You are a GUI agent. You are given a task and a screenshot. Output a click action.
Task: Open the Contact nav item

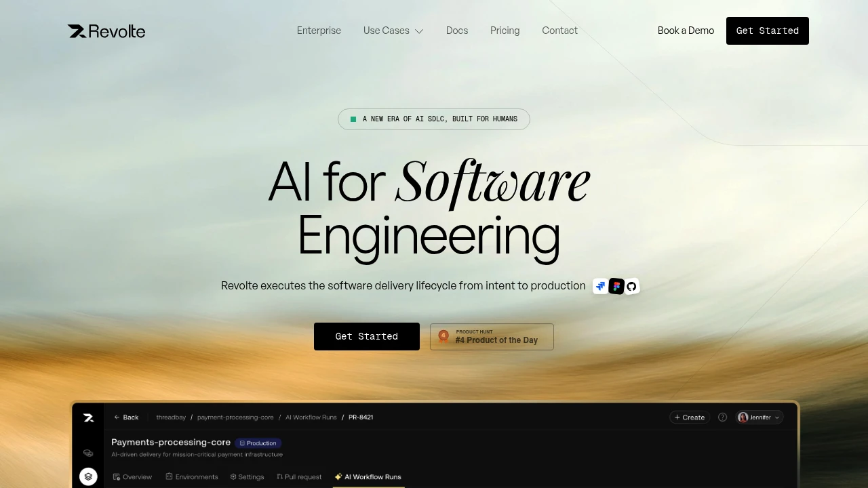point(560,30)
